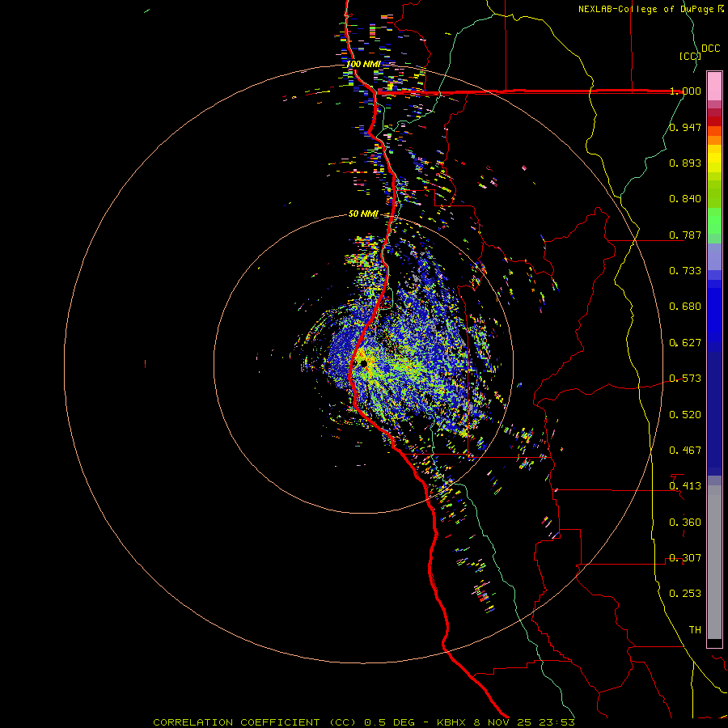Viewport: 728px width, 728px height.
Task: Select the 0.467 scale value
Action: (x=685, y=451)
